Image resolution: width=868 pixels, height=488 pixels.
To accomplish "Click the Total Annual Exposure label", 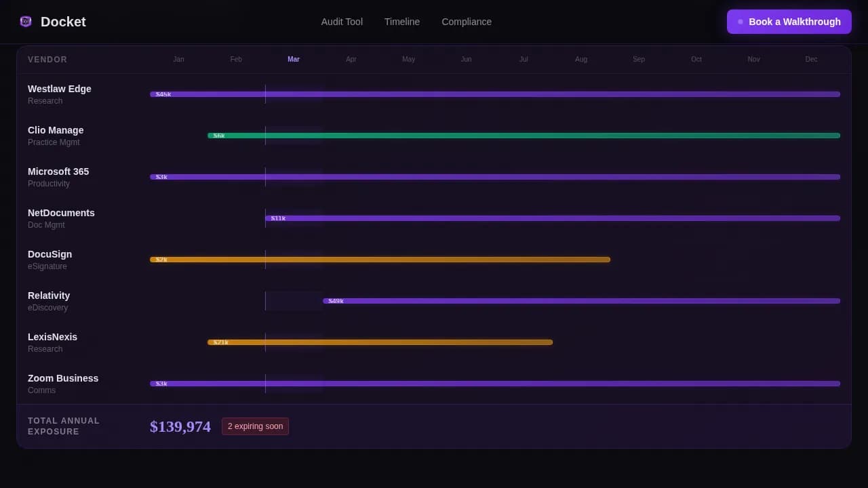I will point(64,426).
